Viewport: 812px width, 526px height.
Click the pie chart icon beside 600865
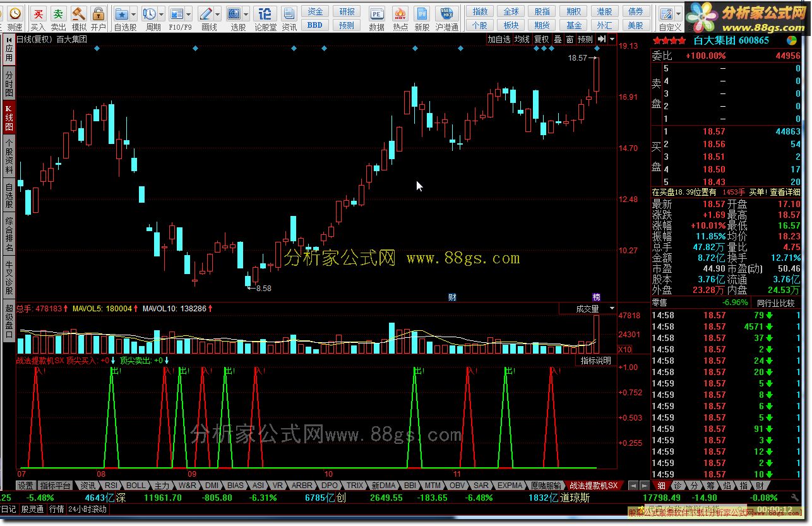point(791,40)
